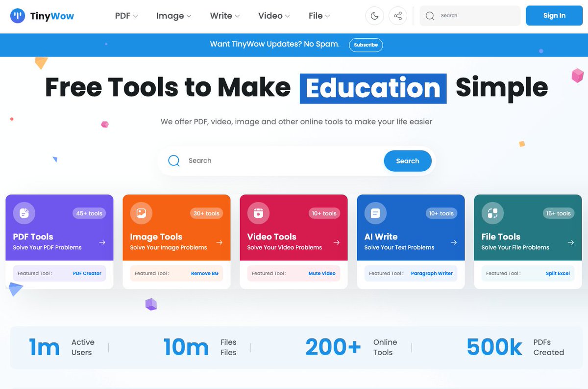Expand the Write dropdown menu

tap(225, 16)
